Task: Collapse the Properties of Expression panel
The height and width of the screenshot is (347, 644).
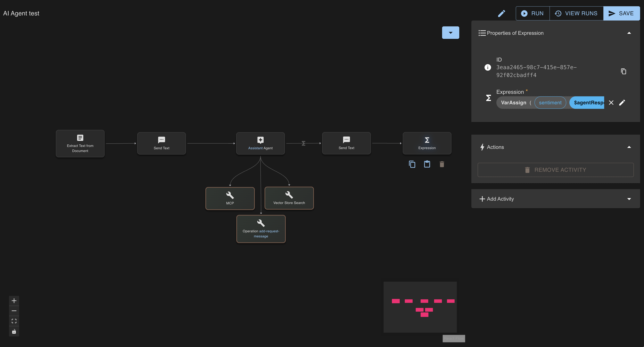Action: (x=630, y=32)
